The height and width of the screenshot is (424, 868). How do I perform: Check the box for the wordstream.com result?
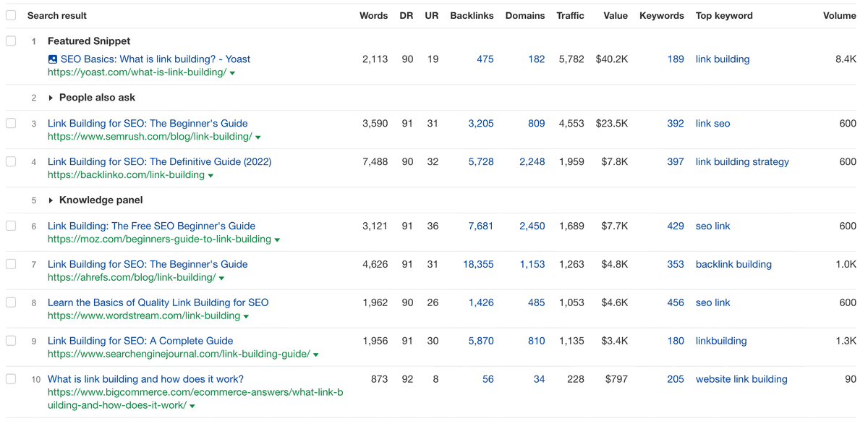point(11,302)
